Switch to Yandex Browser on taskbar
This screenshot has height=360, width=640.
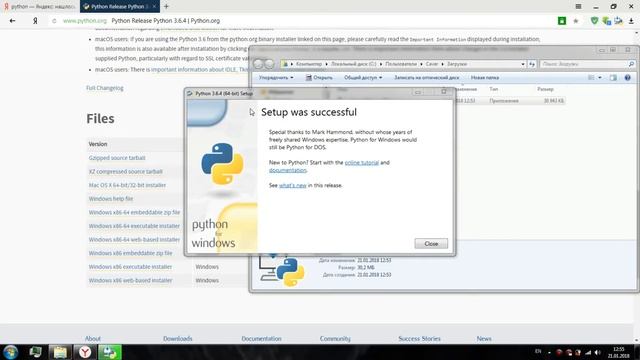(85, 352)
